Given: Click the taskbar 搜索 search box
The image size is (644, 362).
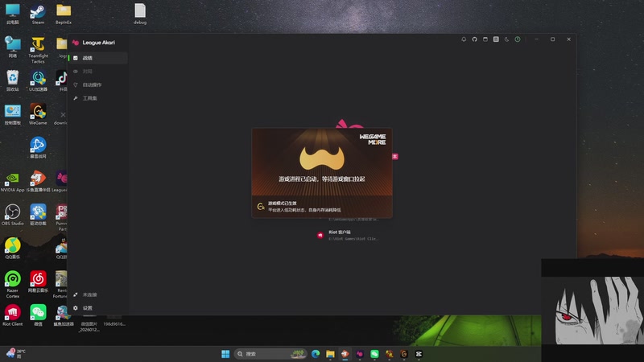Looking at the screenshot, I should [270, 354].
